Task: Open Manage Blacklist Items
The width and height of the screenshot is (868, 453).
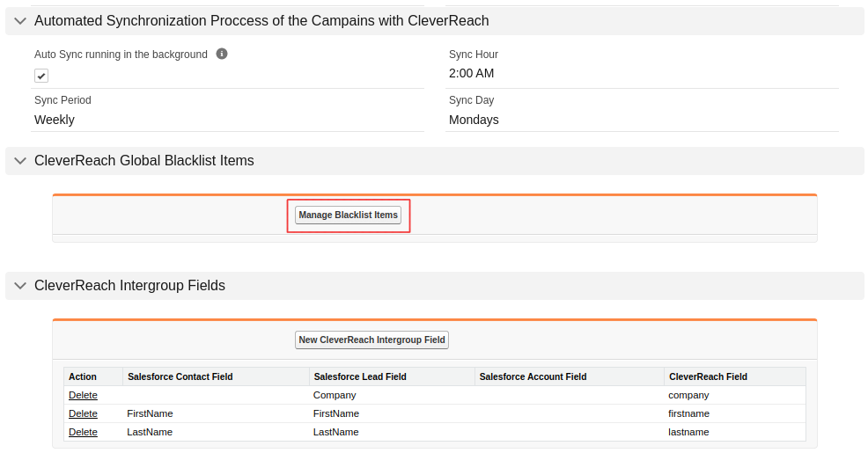Action: click(349, 216)
